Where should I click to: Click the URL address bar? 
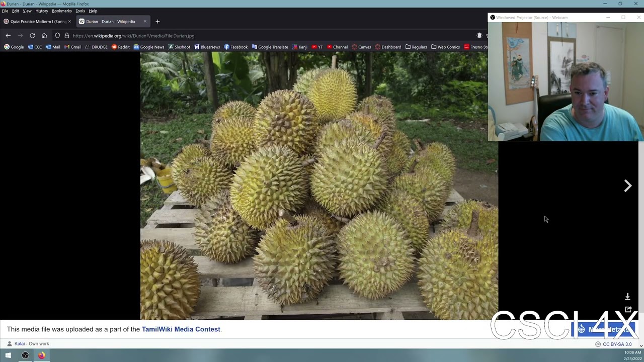tap(267, 36)
